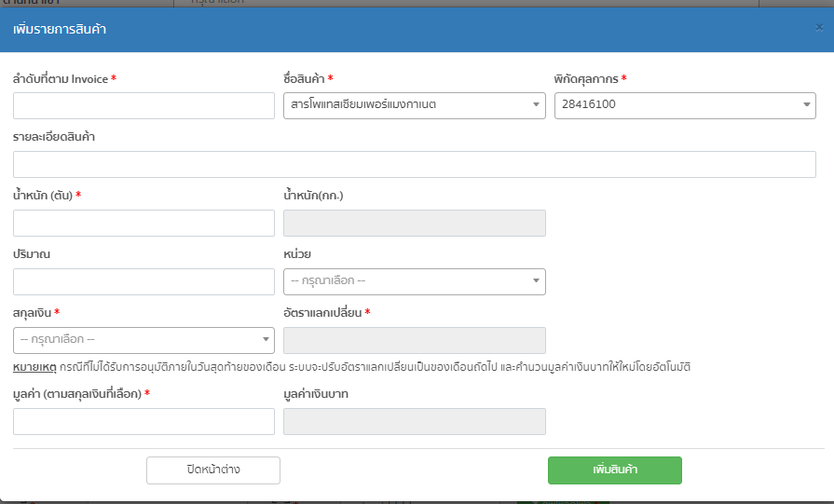Click the label พิกัดศุลกากร

point(585,78)
